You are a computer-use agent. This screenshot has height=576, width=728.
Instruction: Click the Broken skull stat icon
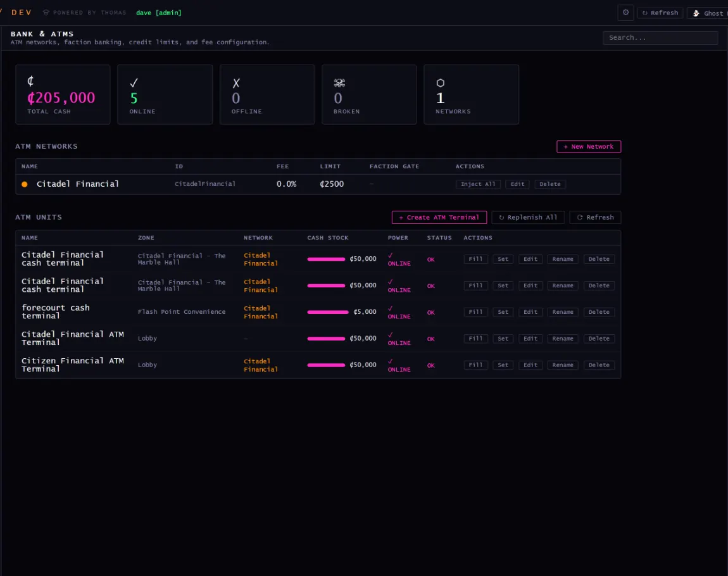[x=339, y=83]
